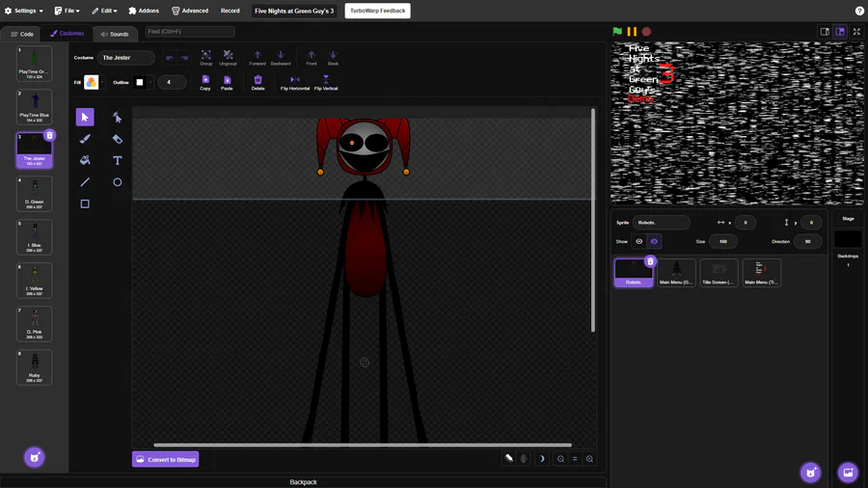Bring selection to Front
The image size is (868, 488).
(x=312, y=58)
